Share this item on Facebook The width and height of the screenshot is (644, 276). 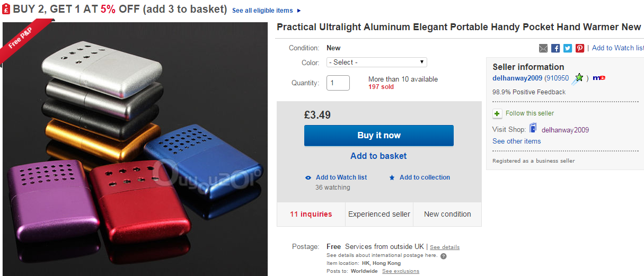(x=555, y=48)
